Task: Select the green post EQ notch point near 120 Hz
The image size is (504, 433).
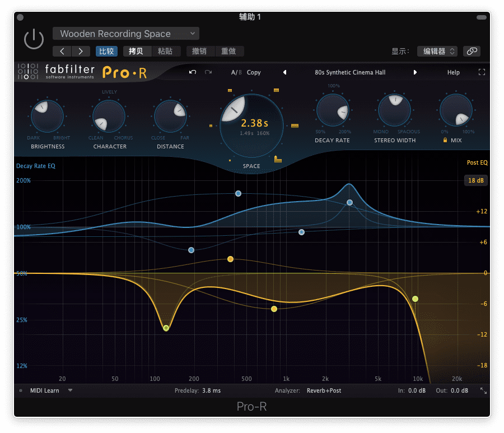Action: [x=166, y=328]
